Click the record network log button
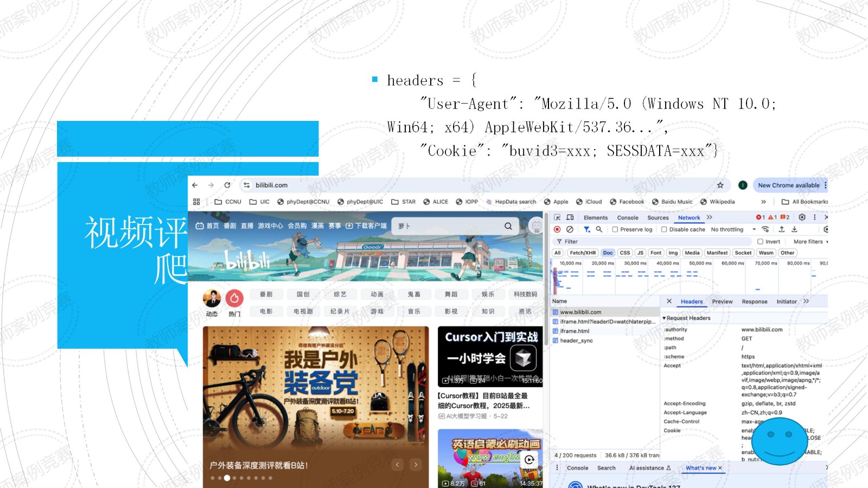The image size is (868, 488). 557,229
